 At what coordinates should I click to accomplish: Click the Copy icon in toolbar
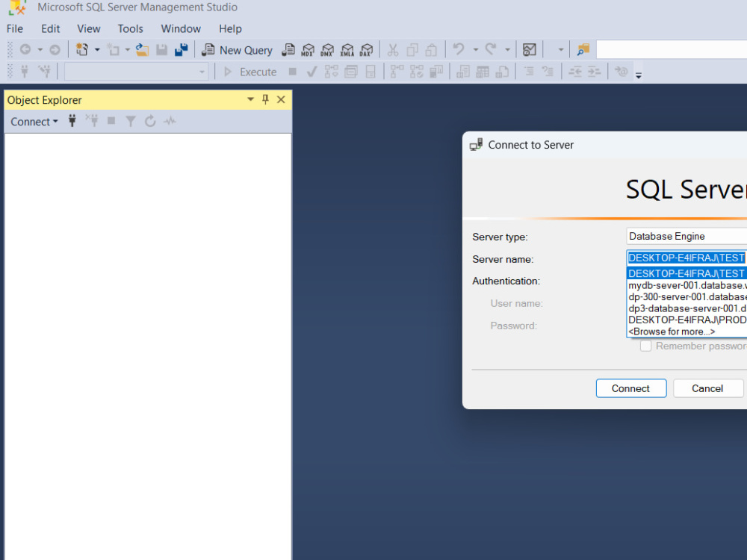[x=412, y=50]
